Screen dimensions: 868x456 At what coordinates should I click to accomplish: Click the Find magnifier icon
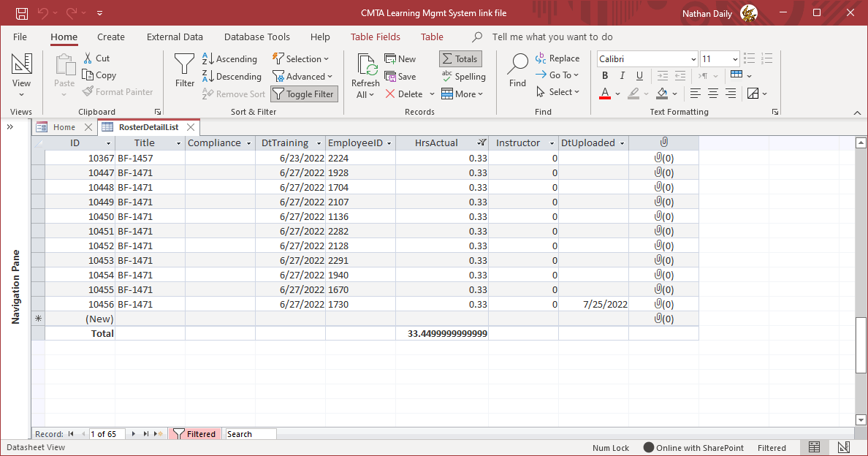click(517, 64)
